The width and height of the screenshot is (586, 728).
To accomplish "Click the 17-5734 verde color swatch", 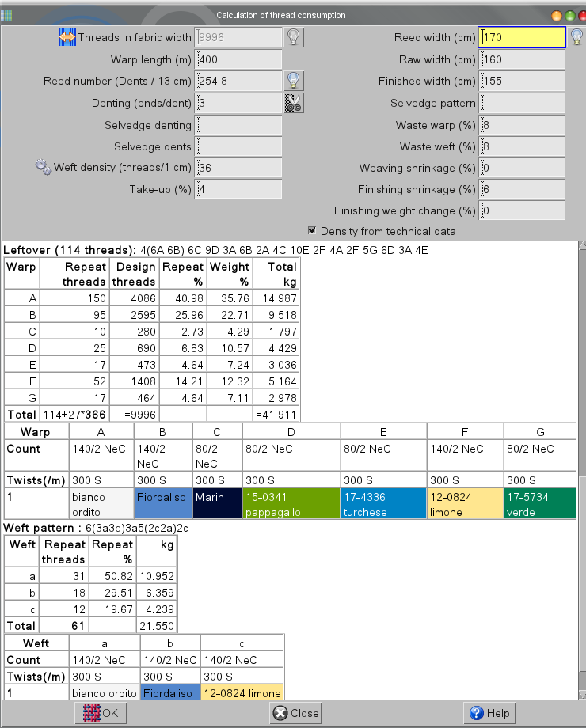I will pyautogui.click(x=540, y=504).
